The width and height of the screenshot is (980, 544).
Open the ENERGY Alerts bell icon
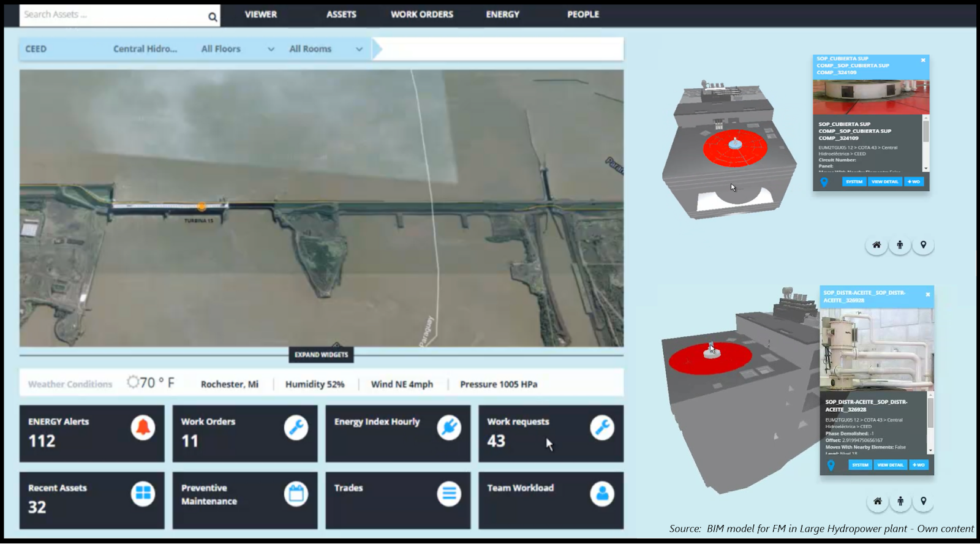(143, 428)
